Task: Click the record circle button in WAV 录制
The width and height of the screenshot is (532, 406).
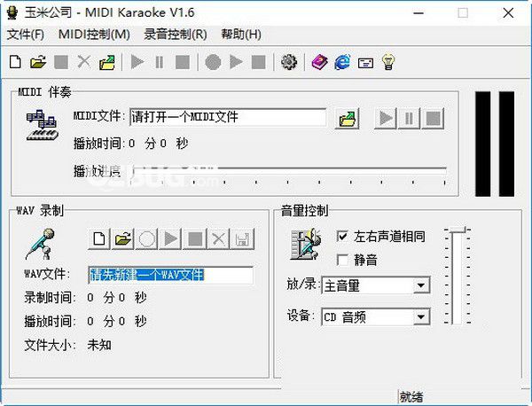Action: (x=146, y=238)
